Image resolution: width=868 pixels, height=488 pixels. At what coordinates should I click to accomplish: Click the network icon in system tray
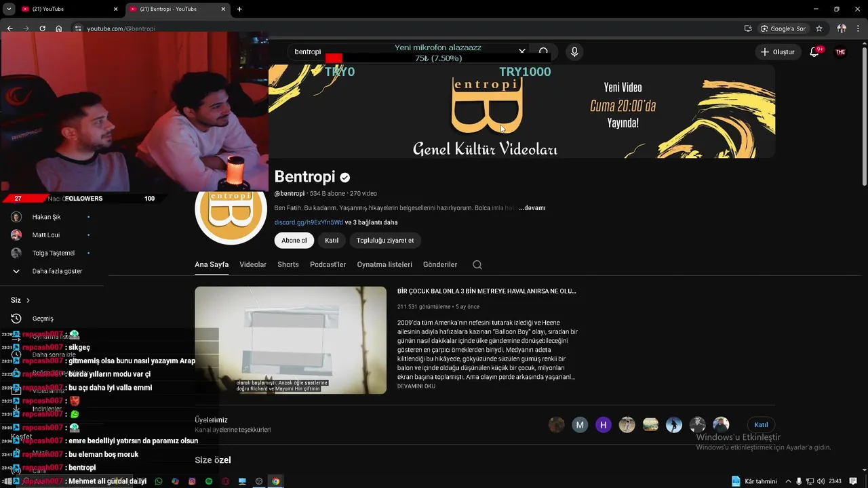[x=810, y=481]
